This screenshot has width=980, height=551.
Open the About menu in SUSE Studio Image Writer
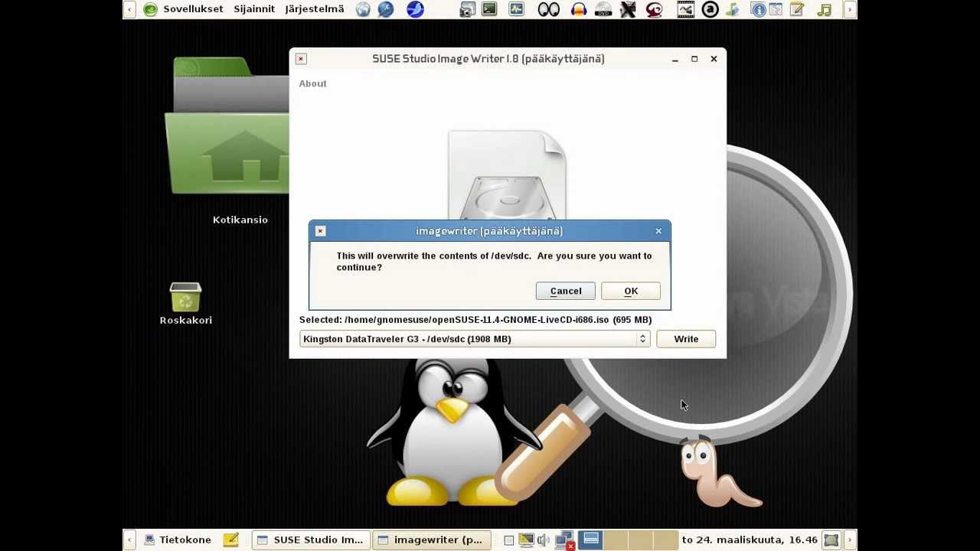[312, 83]
